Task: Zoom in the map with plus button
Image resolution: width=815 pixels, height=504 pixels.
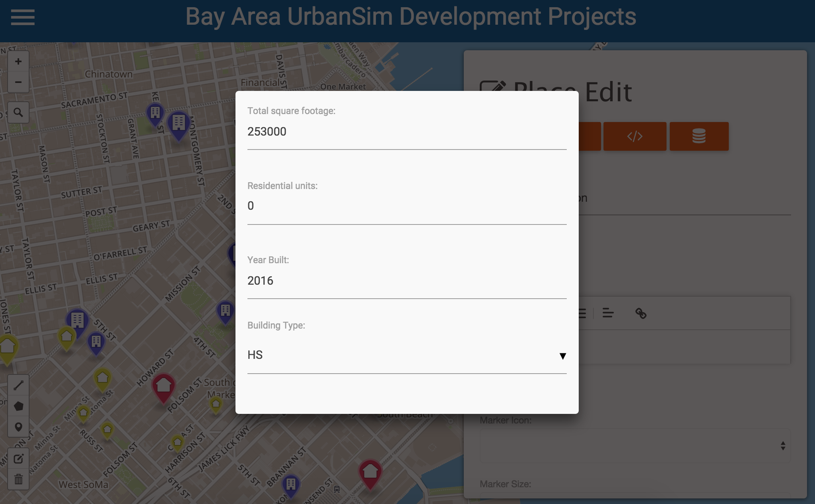Action: [18, 61]
